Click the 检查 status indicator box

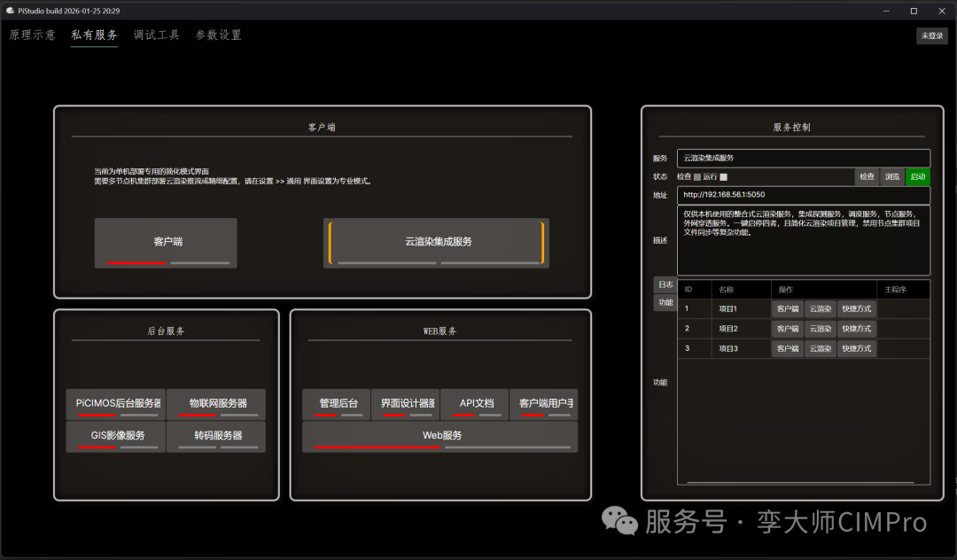point(697,177)
